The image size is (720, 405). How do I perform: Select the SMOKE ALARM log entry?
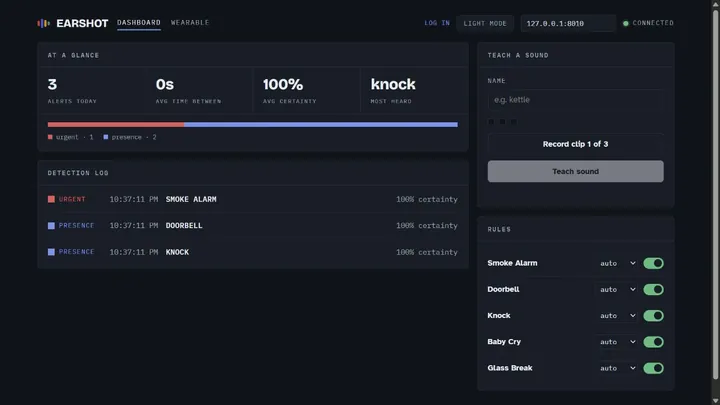[x=253, y=199]
